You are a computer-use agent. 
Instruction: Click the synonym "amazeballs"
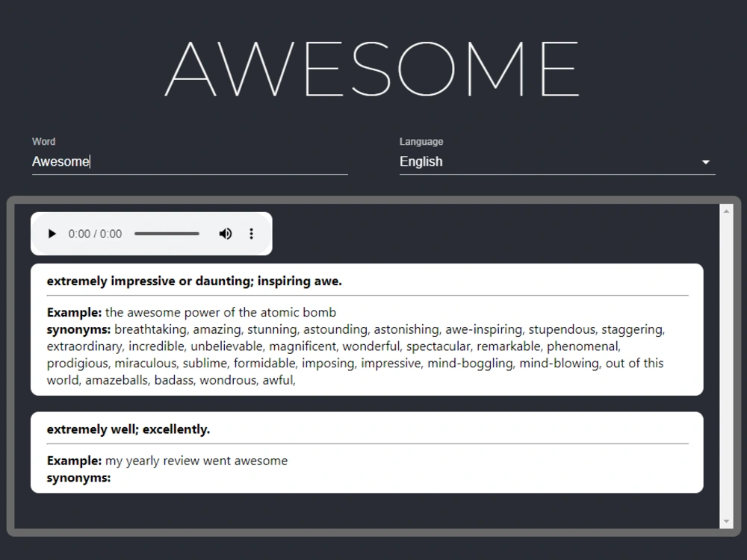point(117,380)
